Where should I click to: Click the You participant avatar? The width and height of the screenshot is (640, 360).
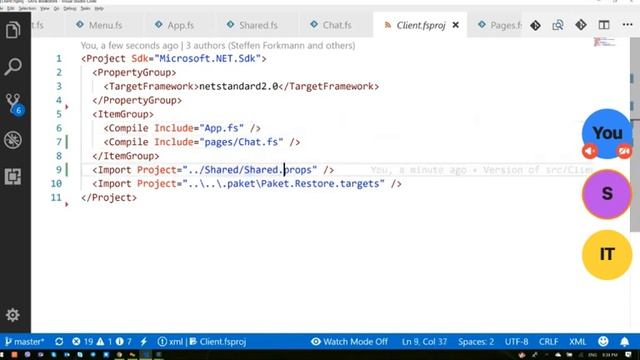(607, 133)
